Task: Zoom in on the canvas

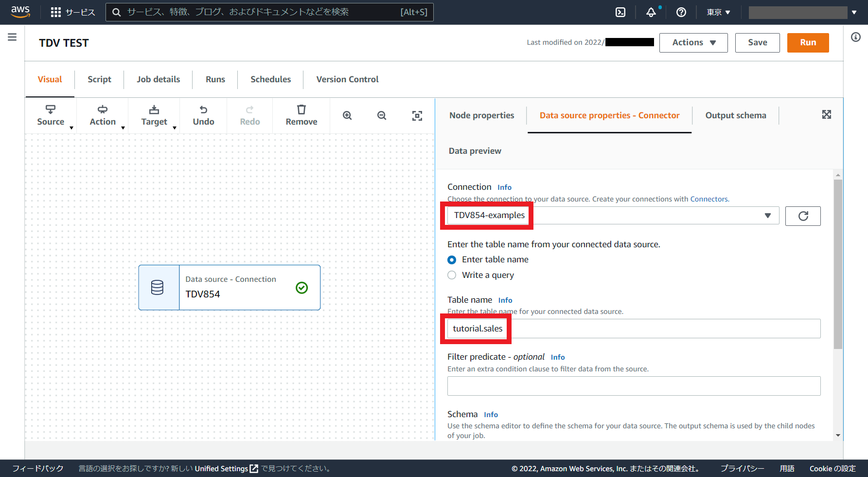Action: (x=347, y=115)
